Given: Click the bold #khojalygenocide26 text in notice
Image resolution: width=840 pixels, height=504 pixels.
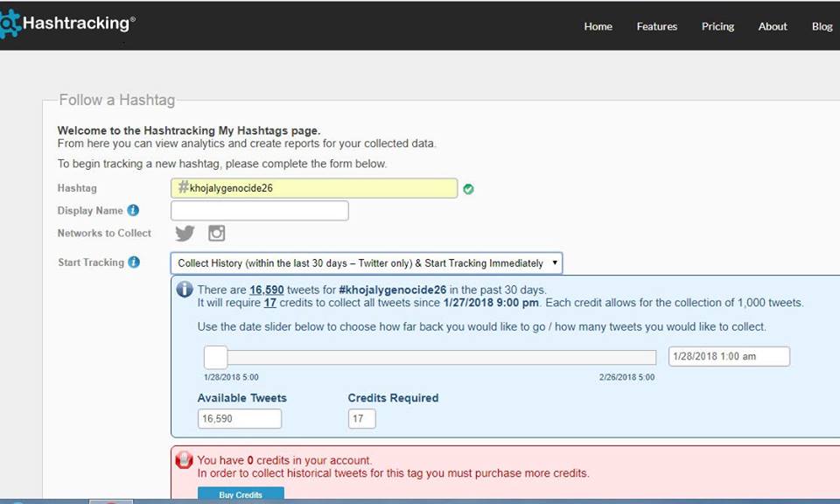Looking at the screenshot, I should point(393,290).
